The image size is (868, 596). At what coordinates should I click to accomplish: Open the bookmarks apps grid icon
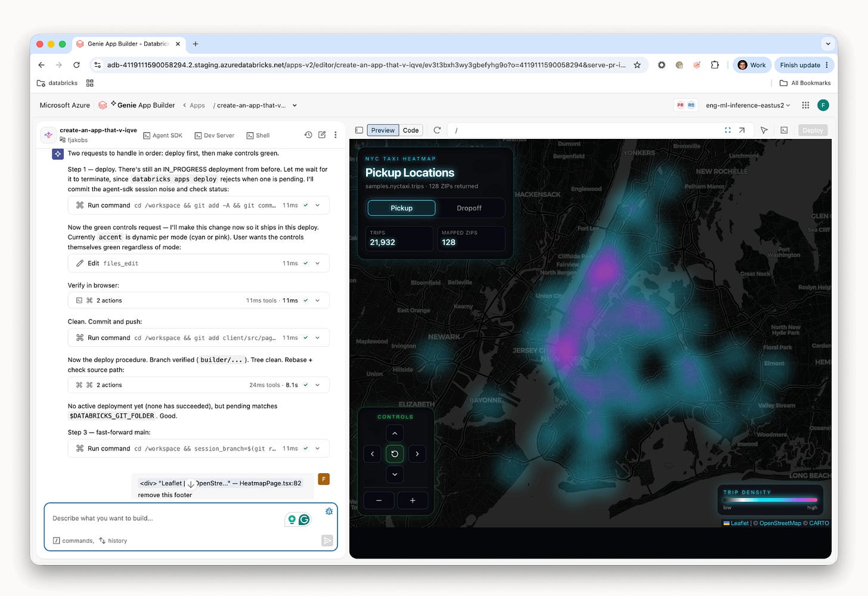click(90, 83)
